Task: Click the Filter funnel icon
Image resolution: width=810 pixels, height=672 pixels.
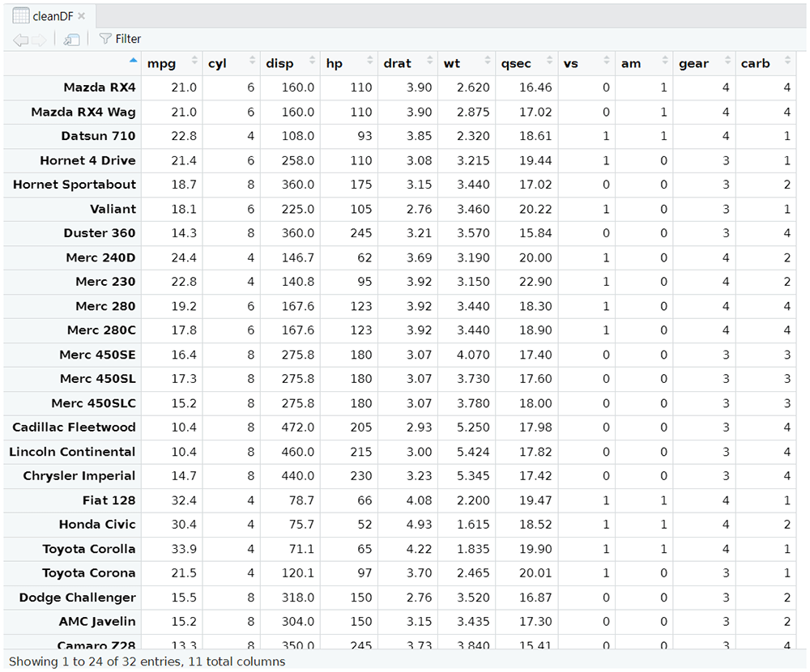Action: [x=104, y=39]
